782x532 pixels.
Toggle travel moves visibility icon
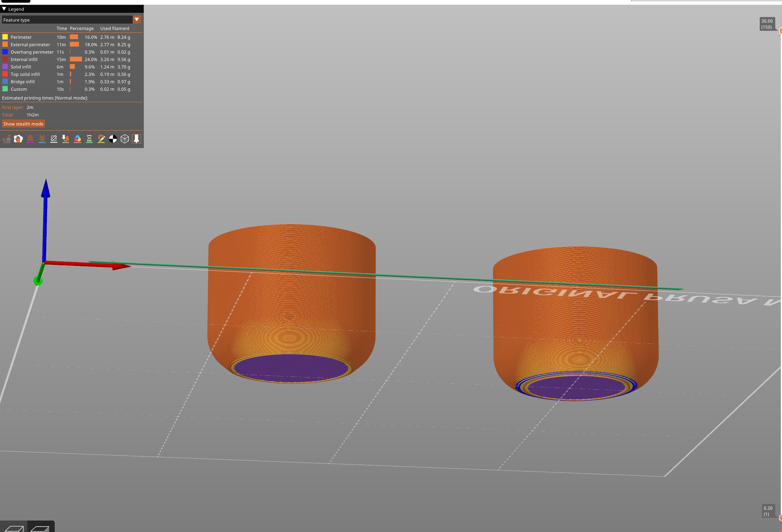pos(6,139)
